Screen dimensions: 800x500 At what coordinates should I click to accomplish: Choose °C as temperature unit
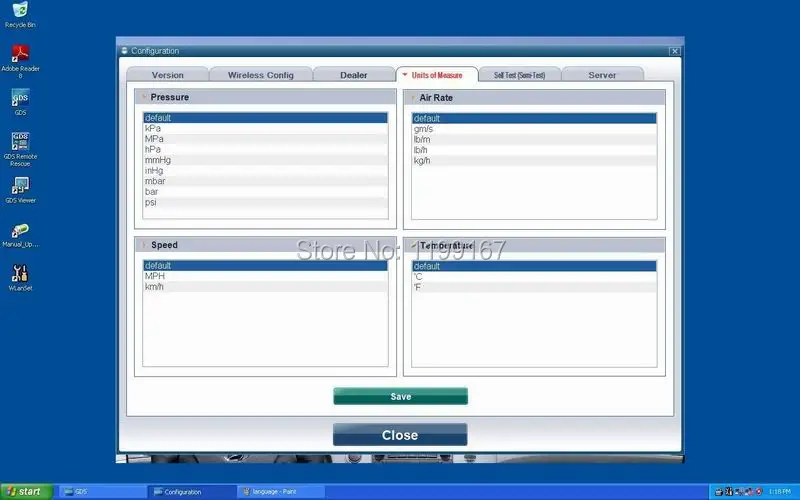[x=534, y=277]
